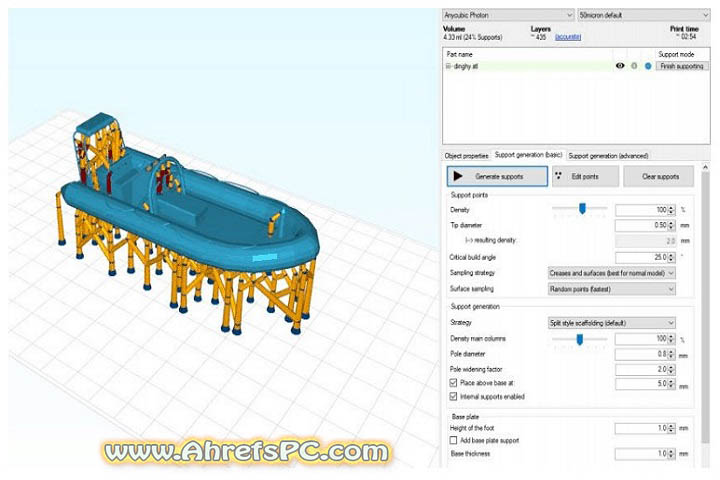Toggle Internal supports enabled checkbox
This screenshot has width=720, height=480.
coord(453,396)
